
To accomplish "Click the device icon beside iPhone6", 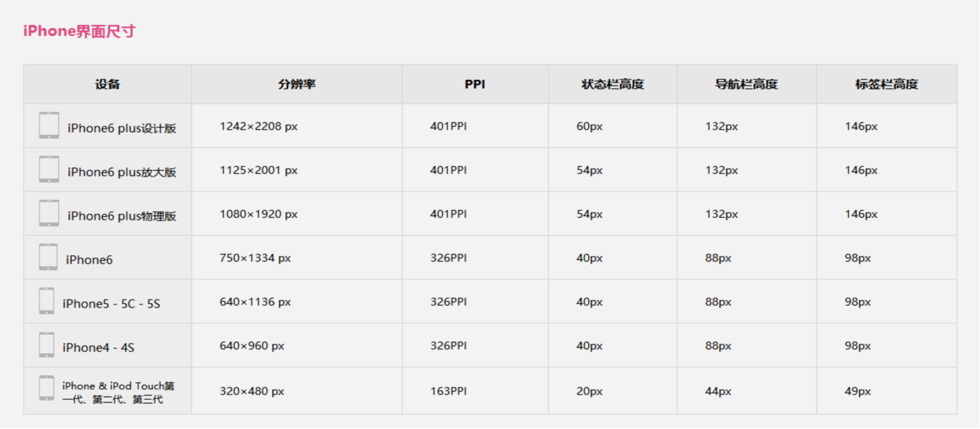I will 48,257.
